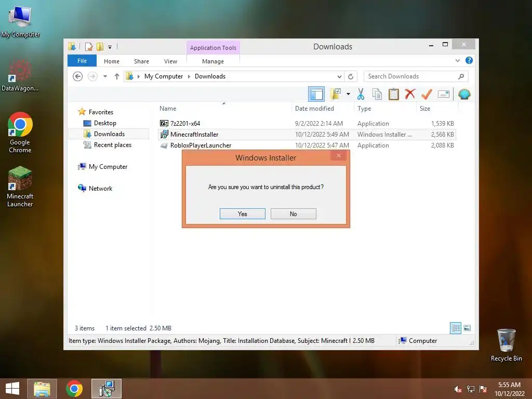
Task: Switch to large icons view button
Action: [467, 328]
